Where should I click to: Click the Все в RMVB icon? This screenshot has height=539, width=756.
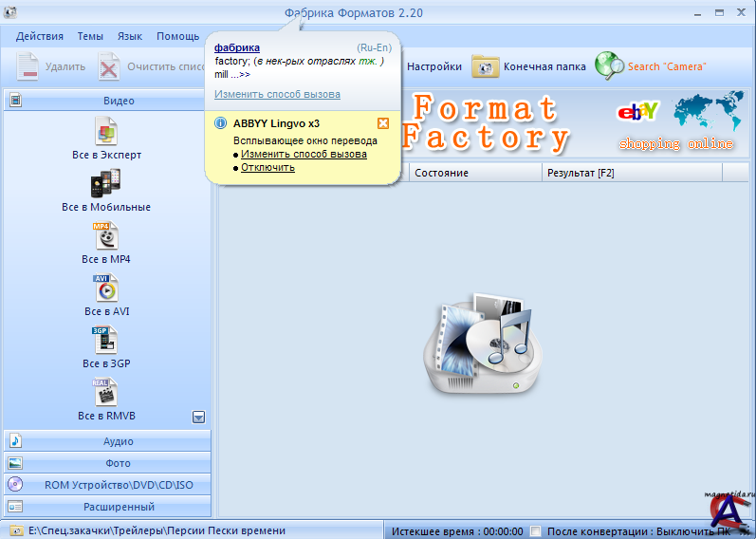tap(106, 392)
